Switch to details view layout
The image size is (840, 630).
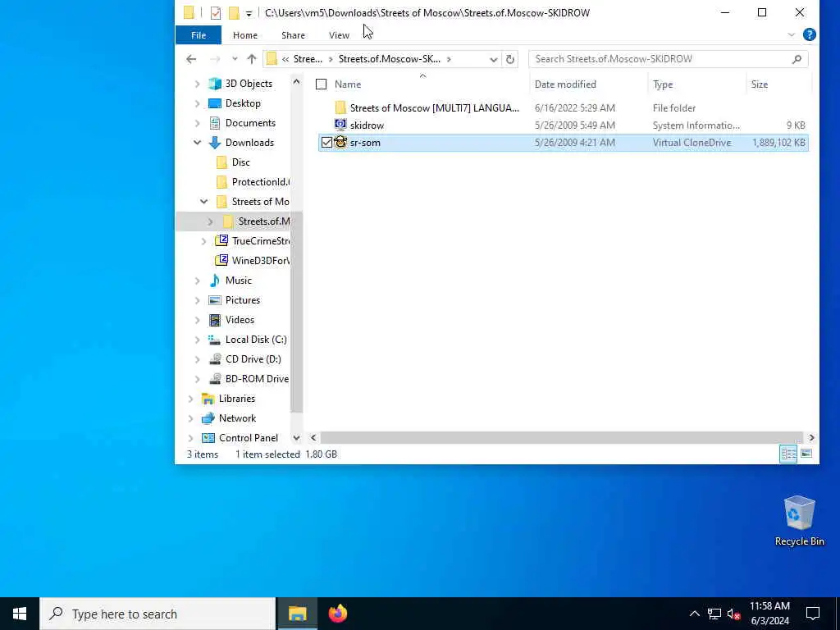coord(788,454)
